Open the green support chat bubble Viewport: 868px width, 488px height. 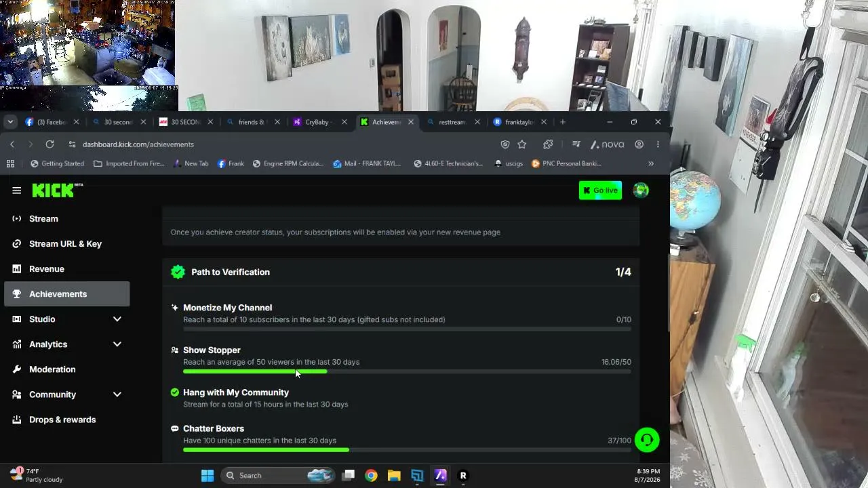[x=647, y=440]
